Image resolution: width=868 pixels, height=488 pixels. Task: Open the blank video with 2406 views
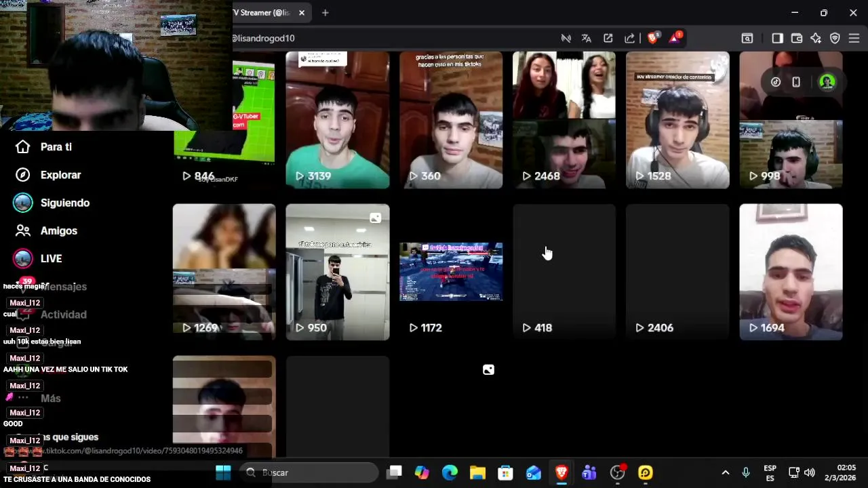click(x=677, y=272)
